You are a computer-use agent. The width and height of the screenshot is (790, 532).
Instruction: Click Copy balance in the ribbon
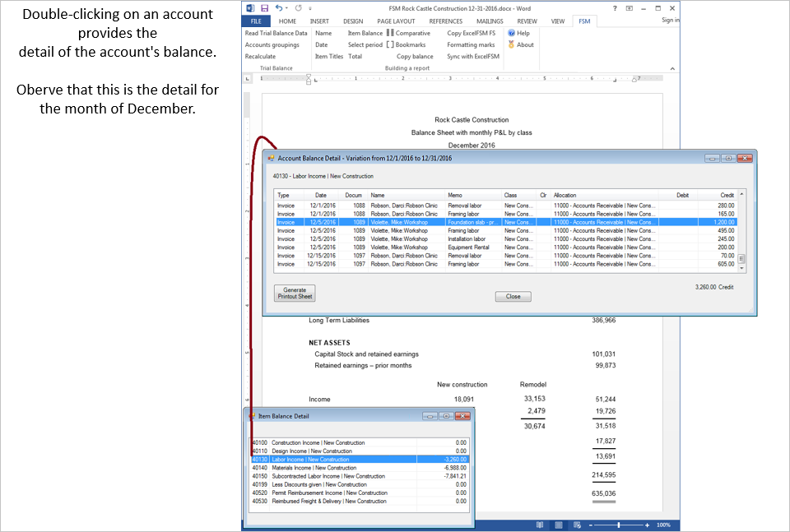coord(415,57)
